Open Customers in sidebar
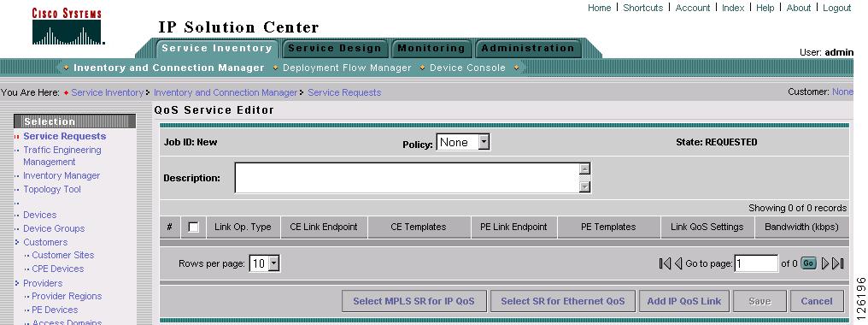This screenshot has height=325, width=868. click(44, 242)
